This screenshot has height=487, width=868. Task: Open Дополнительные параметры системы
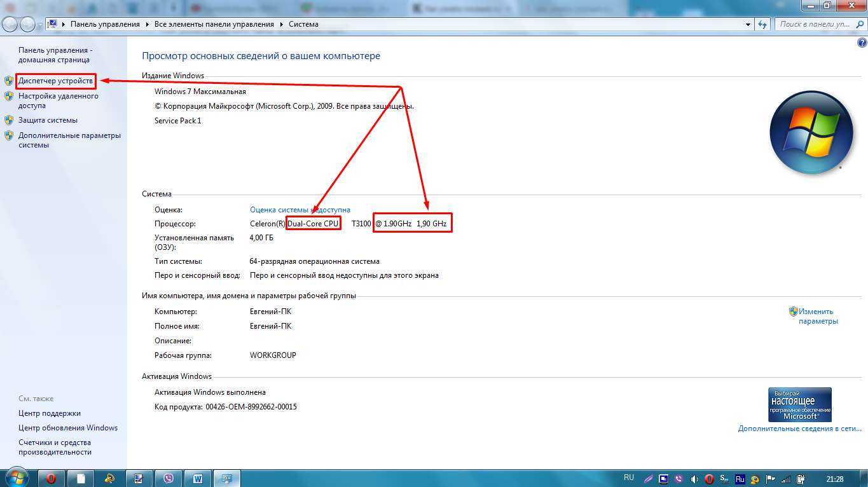(69, 140)
